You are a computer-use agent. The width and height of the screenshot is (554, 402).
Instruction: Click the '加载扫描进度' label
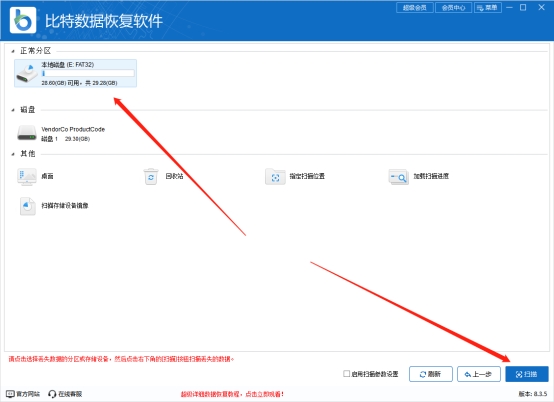(431, 176)
